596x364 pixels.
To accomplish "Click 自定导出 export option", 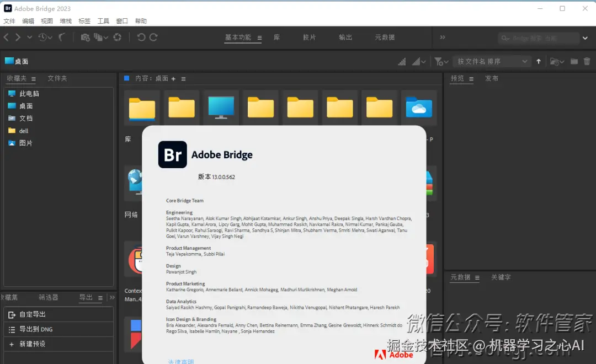I will (x=59, y=314).
